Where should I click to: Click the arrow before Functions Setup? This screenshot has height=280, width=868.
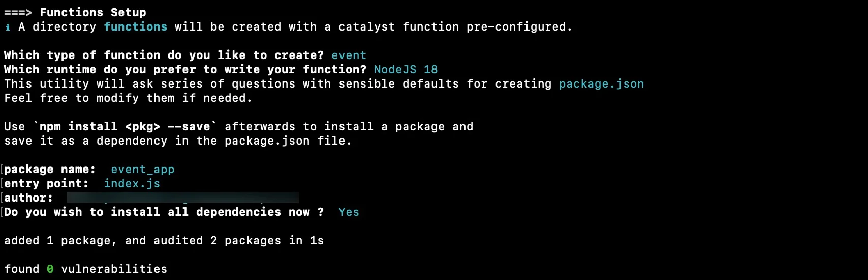18,13
